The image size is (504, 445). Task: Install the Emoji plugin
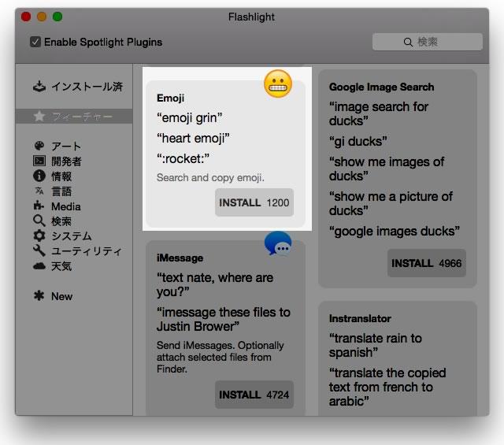pyautogui.click(x=254, y=202)
